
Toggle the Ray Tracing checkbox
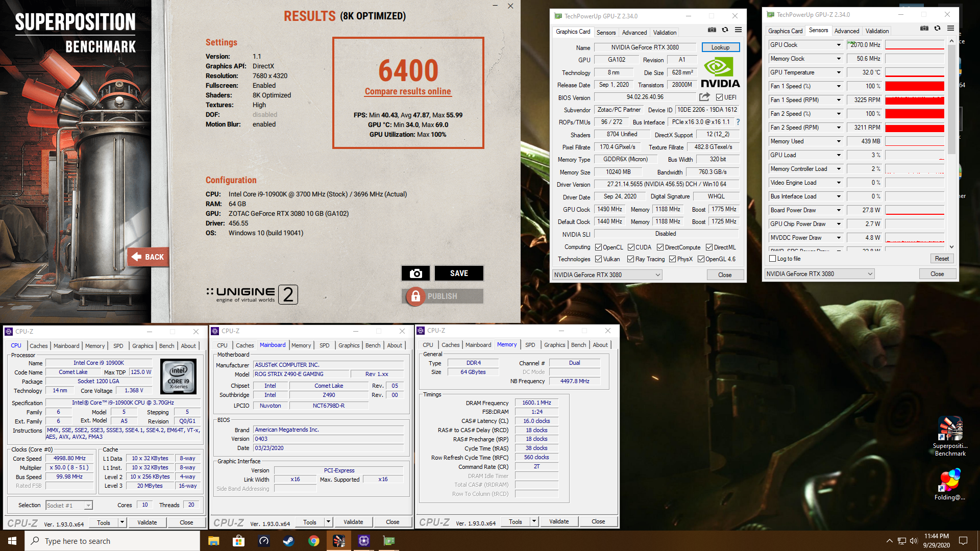pos(630,259)
